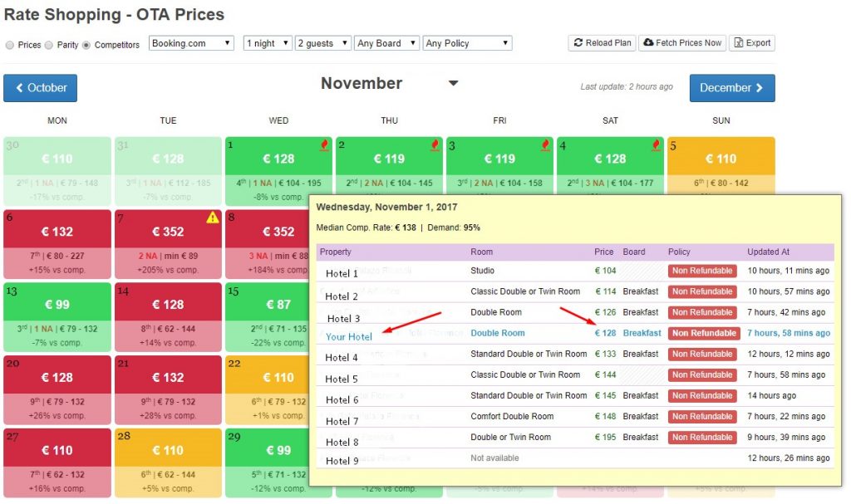Click the flame icon on November 4
This screenshot has height=504, width=851.
[x=657, y=145]
